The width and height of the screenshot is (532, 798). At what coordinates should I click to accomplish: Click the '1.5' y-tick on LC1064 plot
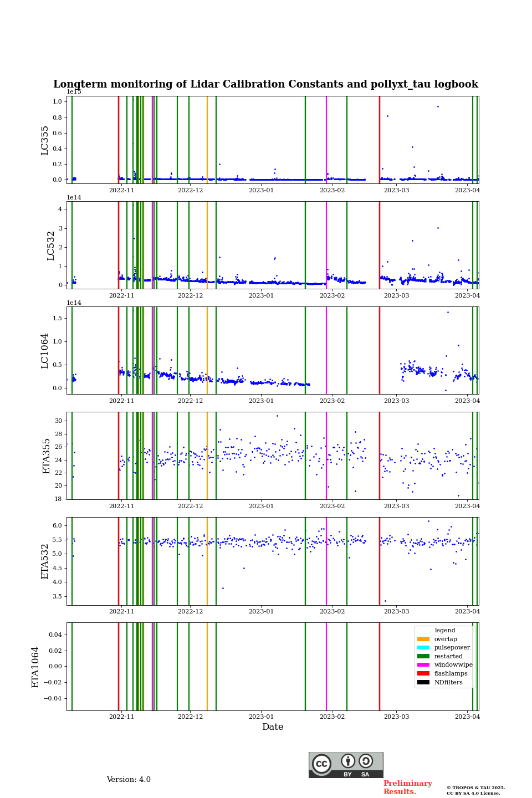(58, 318)
